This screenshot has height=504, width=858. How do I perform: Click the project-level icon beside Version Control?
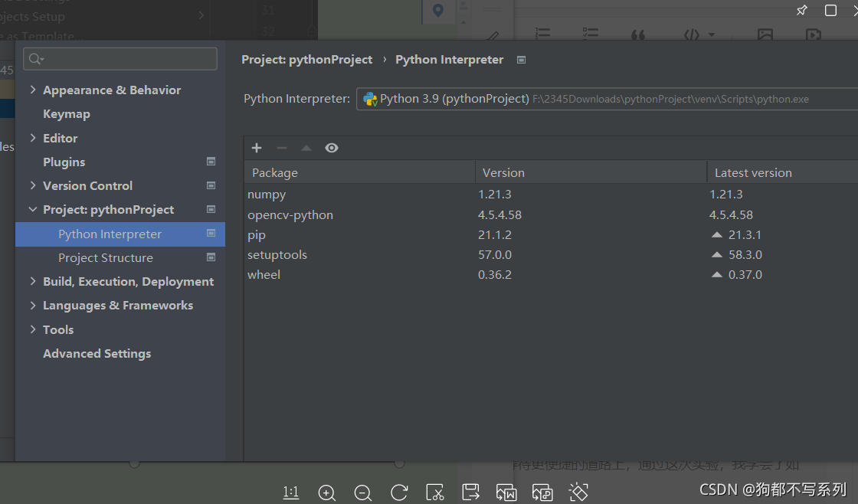[x=211, y=185]
